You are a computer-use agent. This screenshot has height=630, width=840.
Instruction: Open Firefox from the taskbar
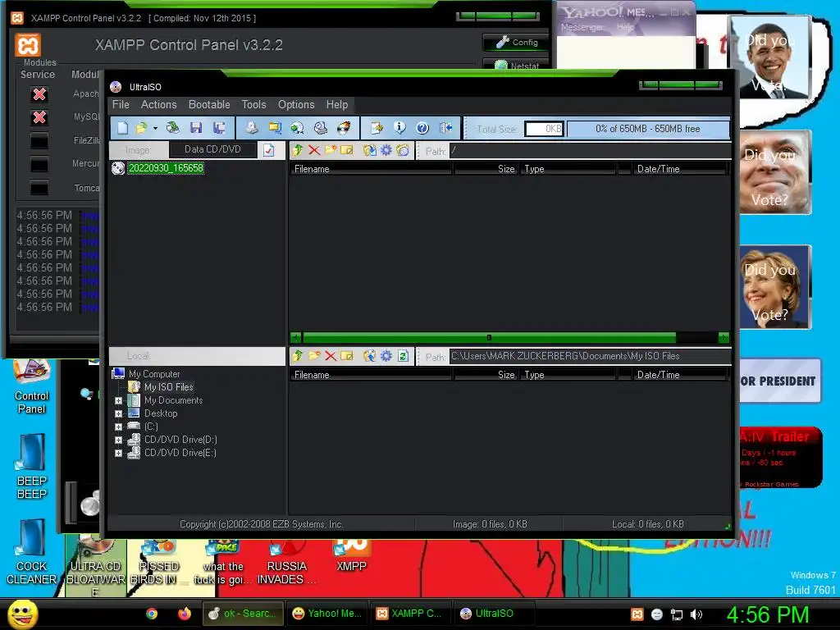click(185, 614)
